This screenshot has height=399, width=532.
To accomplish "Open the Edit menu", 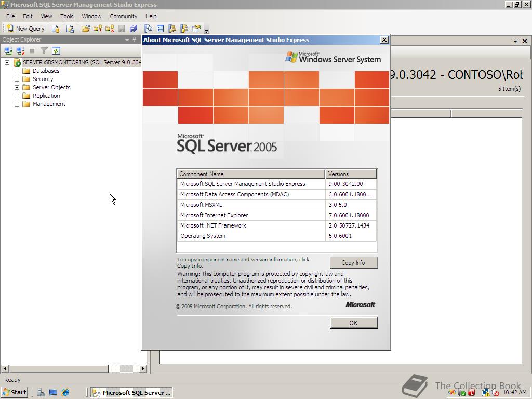I will click(28, 16).
